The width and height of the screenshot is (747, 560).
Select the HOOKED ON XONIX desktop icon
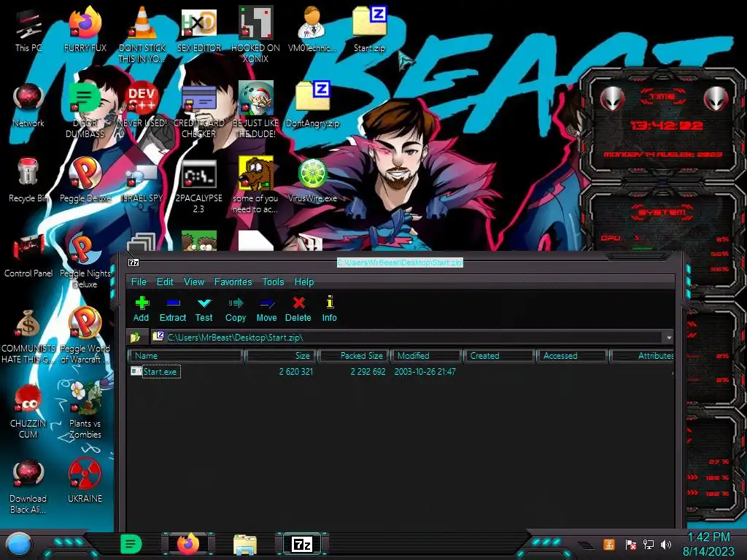255,34
